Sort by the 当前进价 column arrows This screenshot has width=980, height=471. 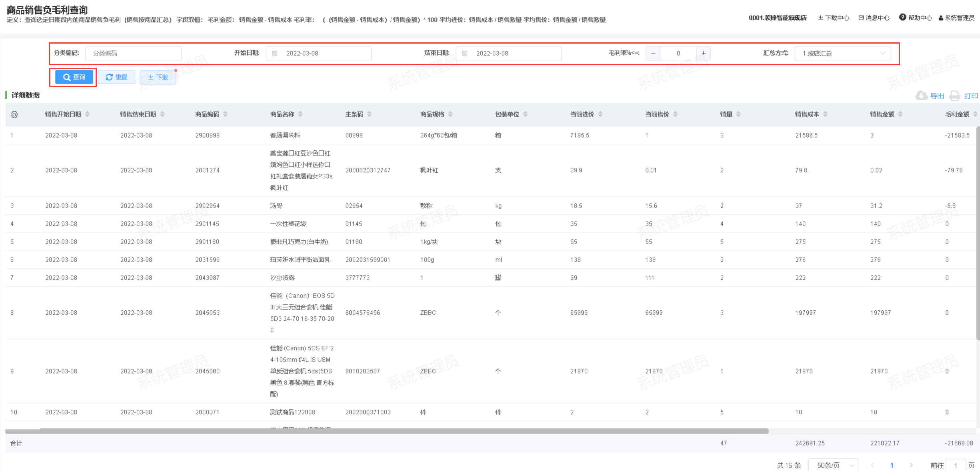pos(600,114)
